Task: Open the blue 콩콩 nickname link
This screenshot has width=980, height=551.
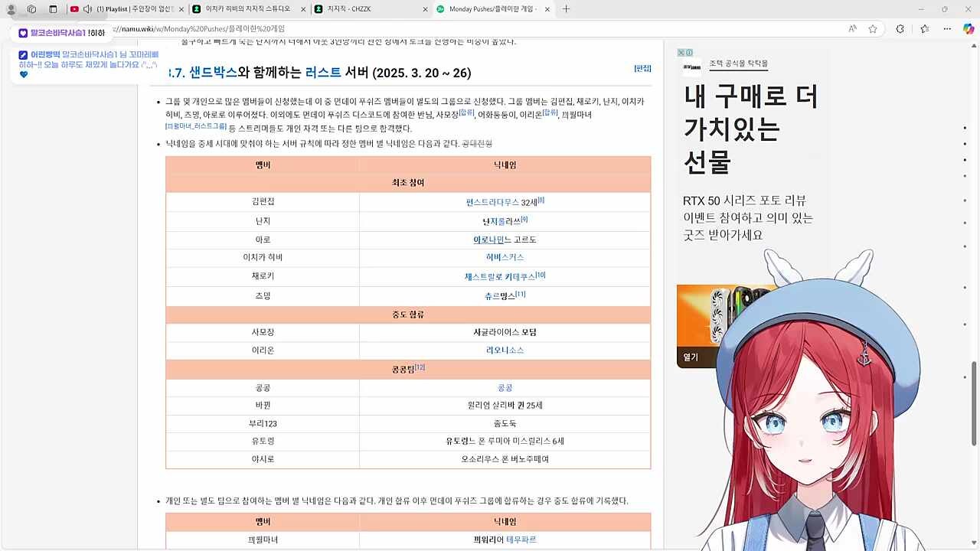Action: coord(505,388)
